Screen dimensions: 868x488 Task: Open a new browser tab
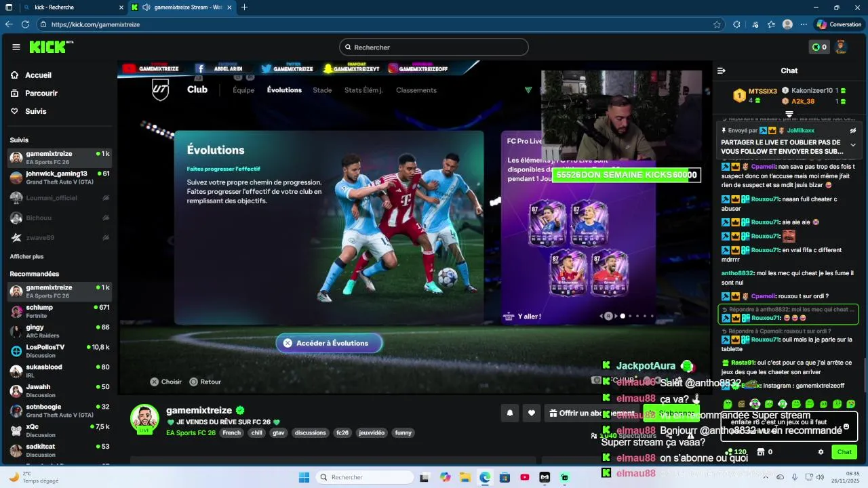point(244,7)
